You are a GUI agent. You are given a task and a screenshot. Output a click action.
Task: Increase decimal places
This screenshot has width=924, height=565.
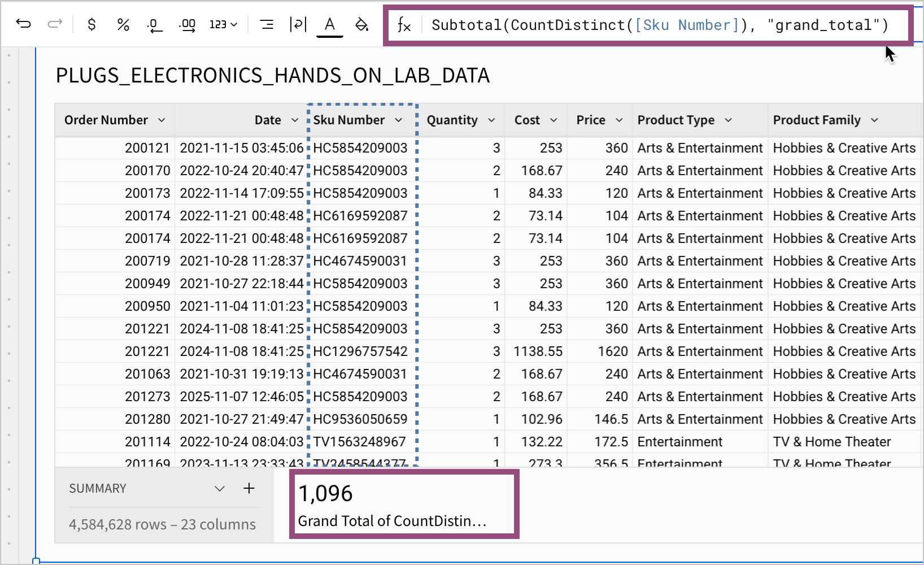click(188, 25)
